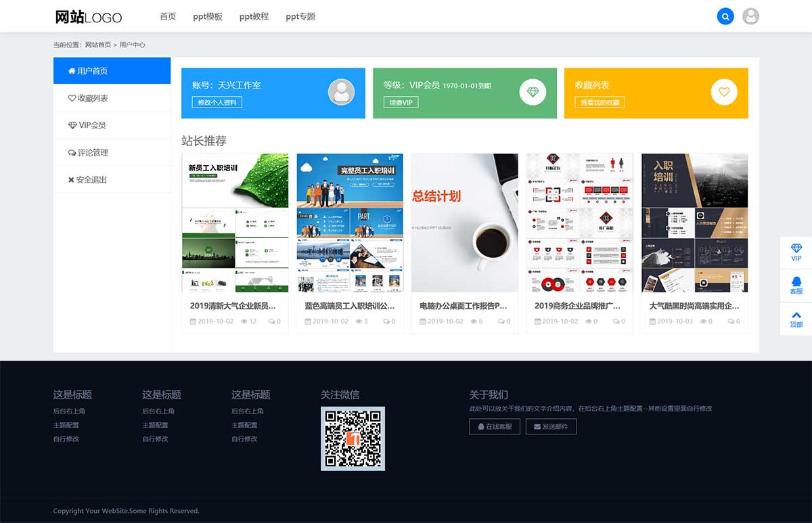Click 网站首页 breadcrumb link

click(x=98, y=45)
